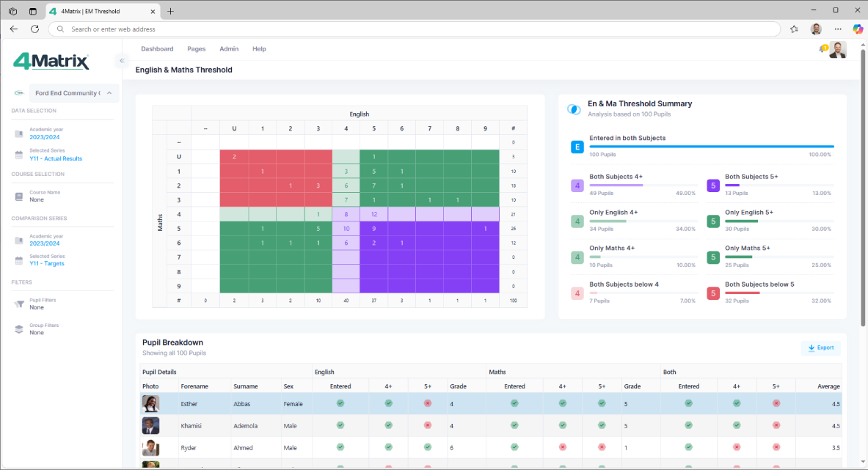Collapse the sidebar with the double-chevron icon

tap(122, 61)
